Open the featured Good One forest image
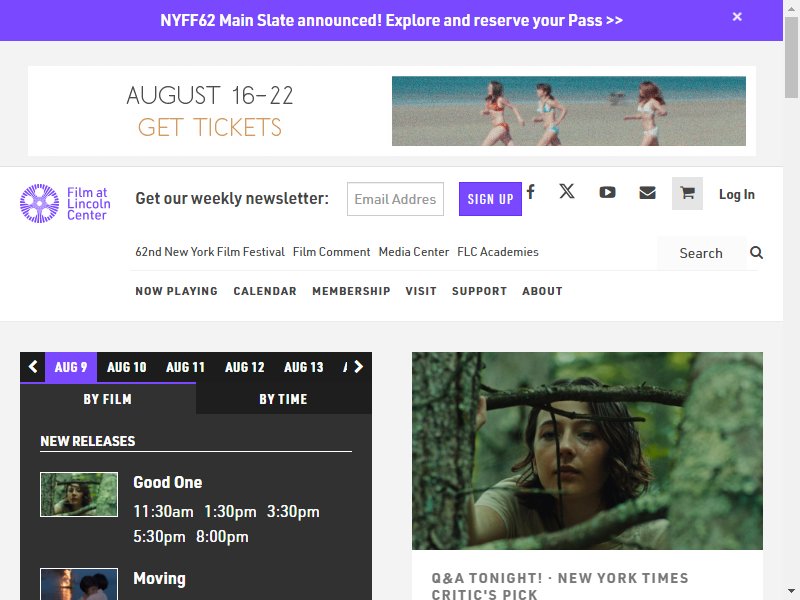Viewport: 800px width, 600px height. point(587,451)
